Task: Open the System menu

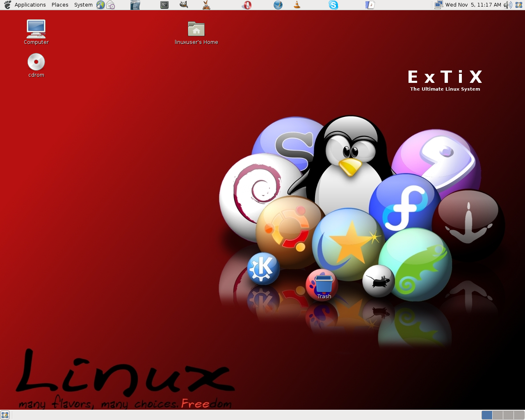Action: (83, 5)
